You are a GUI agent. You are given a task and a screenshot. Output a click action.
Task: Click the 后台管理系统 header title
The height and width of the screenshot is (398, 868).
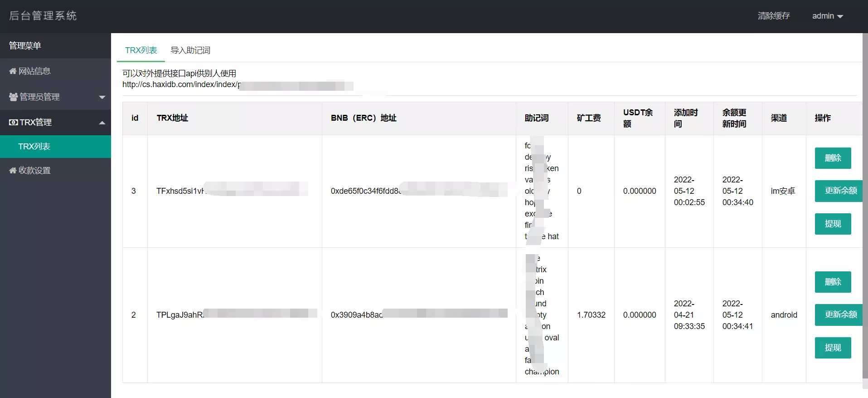pyautogui.click(x=43, y=16)
